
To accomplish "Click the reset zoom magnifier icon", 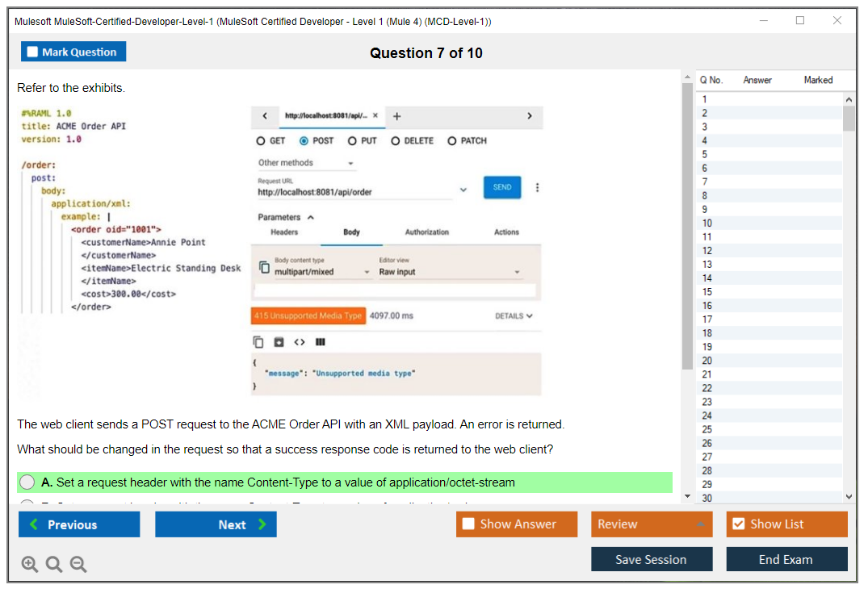I will (54, 565).
